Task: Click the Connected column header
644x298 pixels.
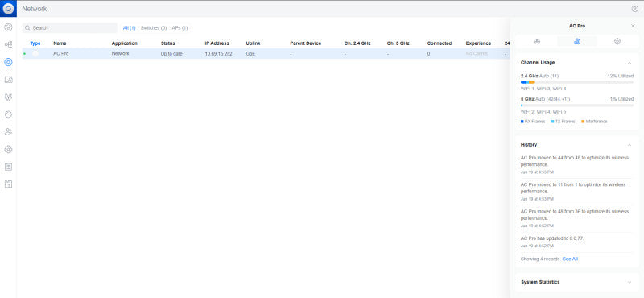Action: point(439,43)
